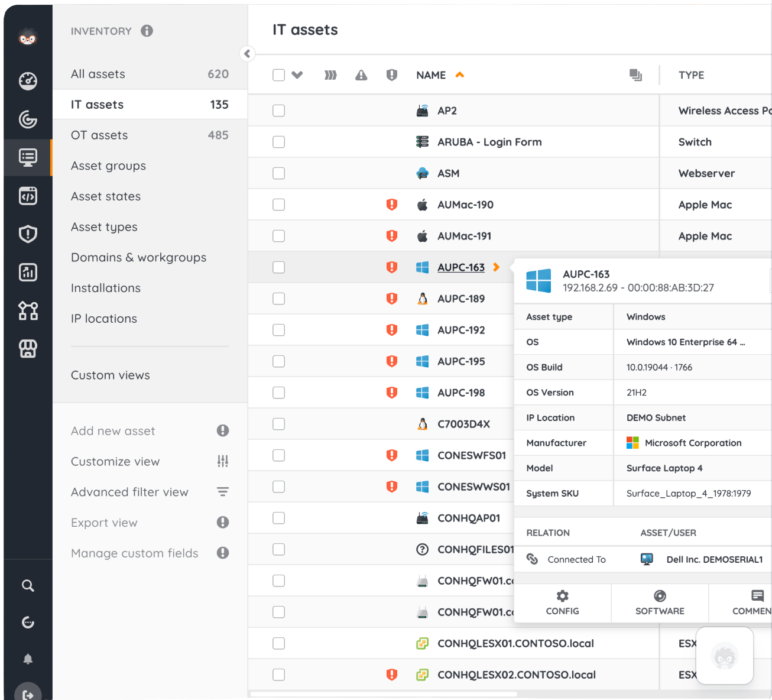
Task: Click the orange chevron next to AUPC-163
Action: (x=497, y=267)
